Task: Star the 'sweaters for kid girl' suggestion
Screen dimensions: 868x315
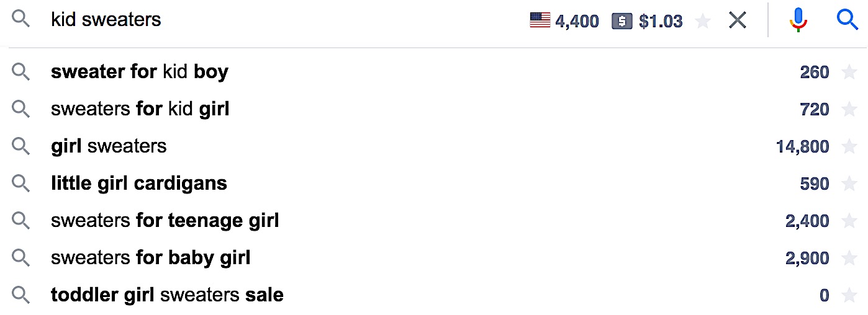Action: (849, 110)
